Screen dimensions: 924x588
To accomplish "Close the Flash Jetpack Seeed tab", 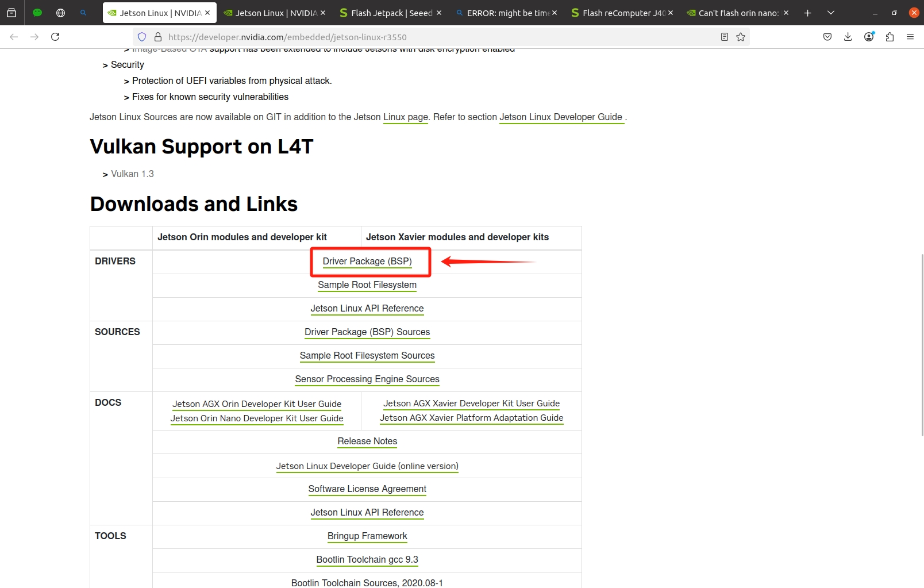I will pyautogui.click(x=439, y=13).
